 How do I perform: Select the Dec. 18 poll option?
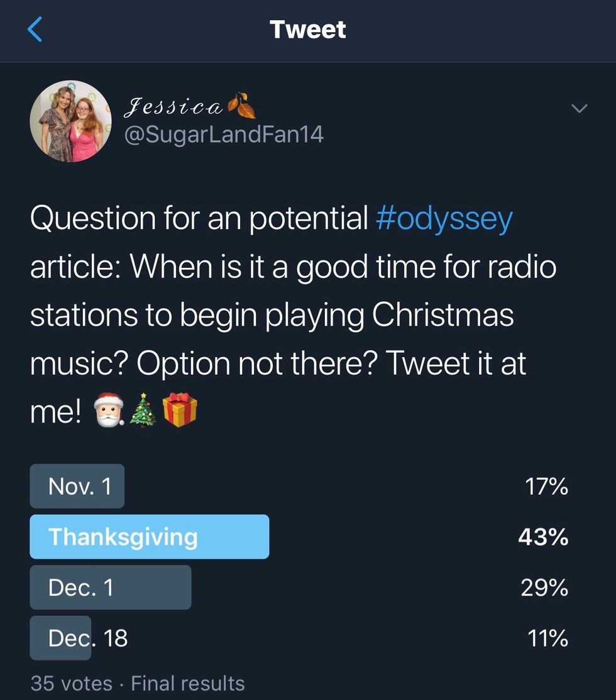click(87, 638)
